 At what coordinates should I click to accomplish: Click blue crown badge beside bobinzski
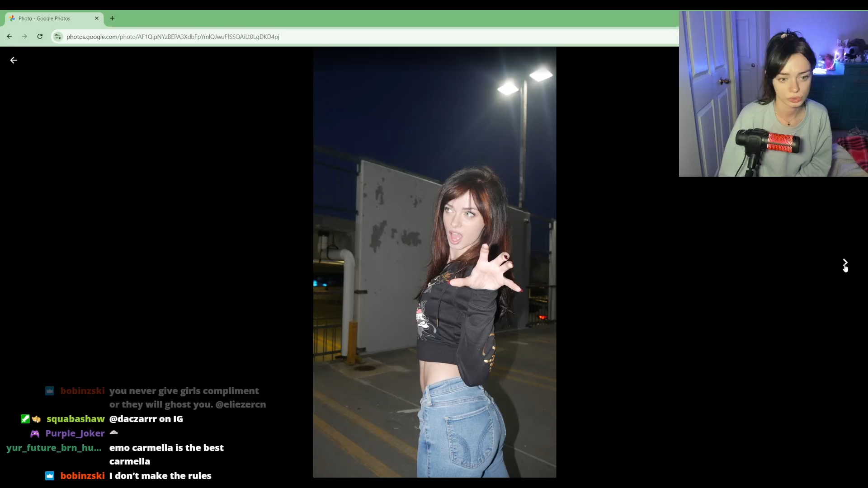point(50,476)
